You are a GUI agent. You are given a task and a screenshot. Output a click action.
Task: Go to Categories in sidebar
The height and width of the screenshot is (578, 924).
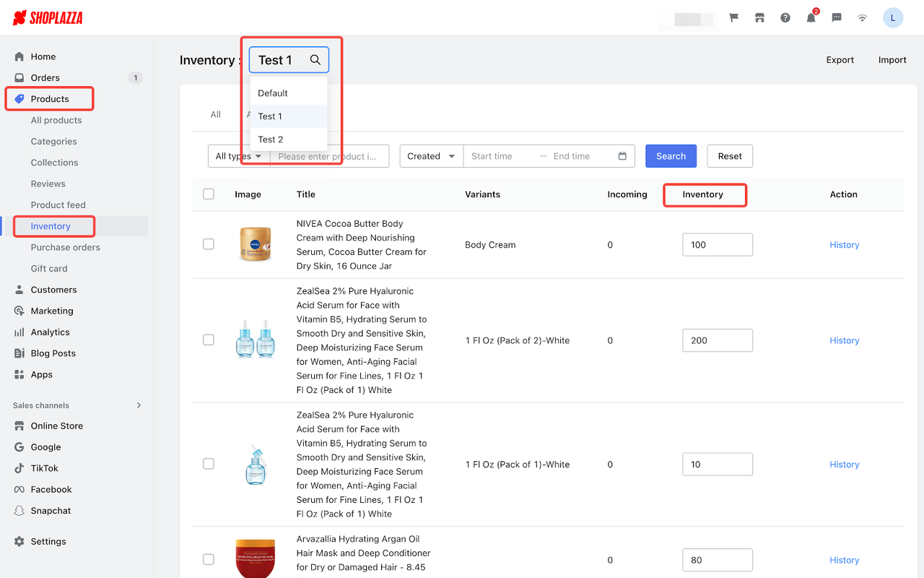point(53,142)
